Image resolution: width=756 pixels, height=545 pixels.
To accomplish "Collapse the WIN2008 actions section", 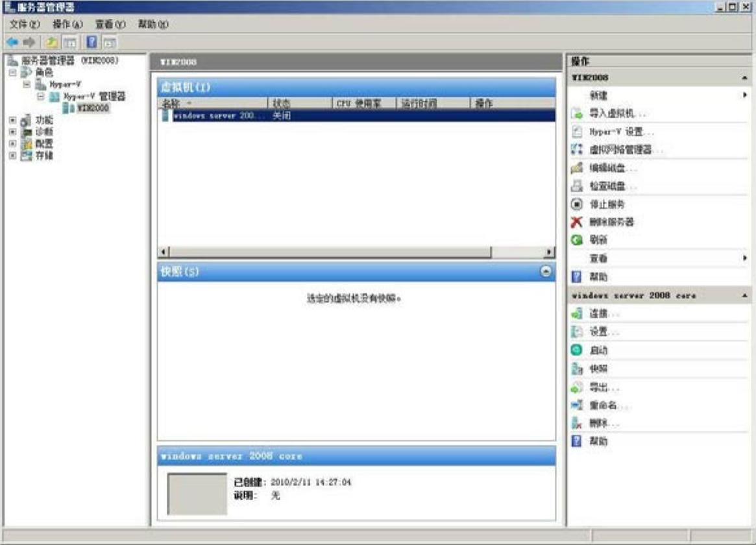I will pos(744,78).
